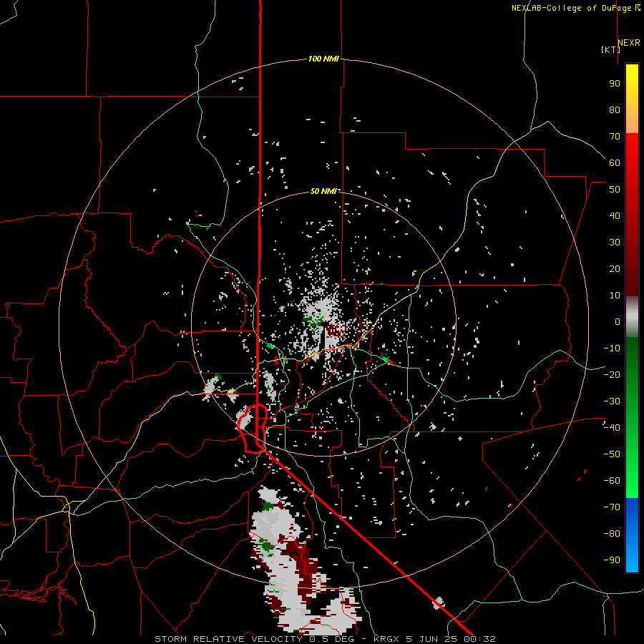Click the 0 value on the velocity scale
This screenshot has width=644, height=644.
tap(618, 321)
